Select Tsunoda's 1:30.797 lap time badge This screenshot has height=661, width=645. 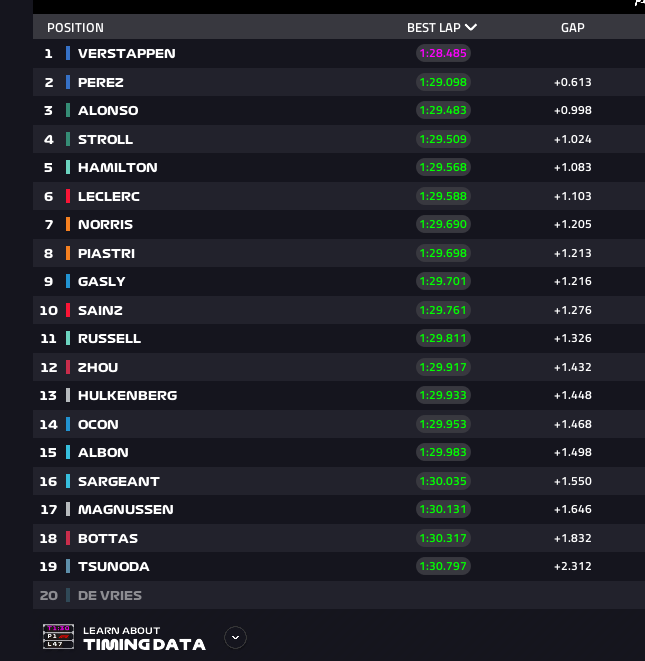[443, 566]
